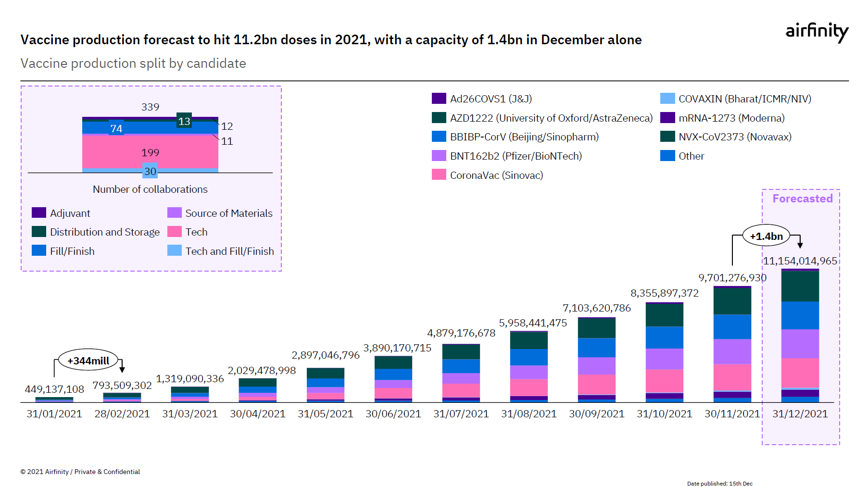This screenshot has height=487, width=868.
Task: Click the value 8,355,897,372
Action: click(665, 293)
